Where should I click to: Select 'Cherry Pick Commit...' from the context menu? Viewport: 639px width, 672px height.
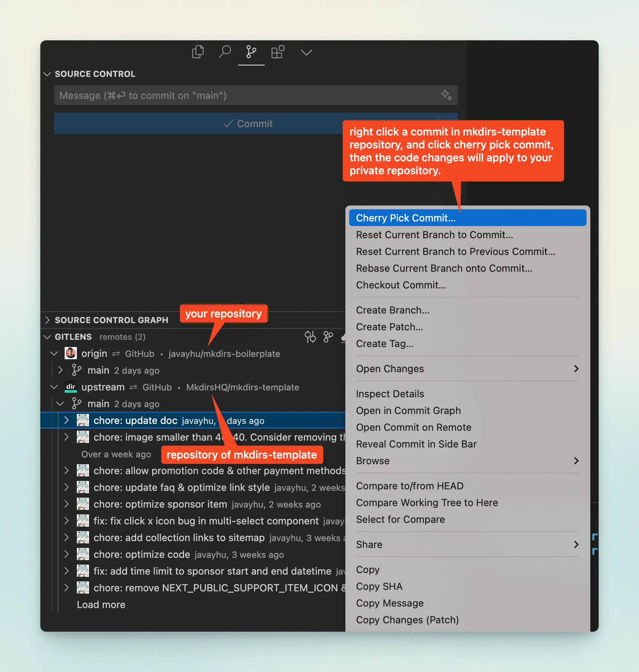(x=405, y=218)
